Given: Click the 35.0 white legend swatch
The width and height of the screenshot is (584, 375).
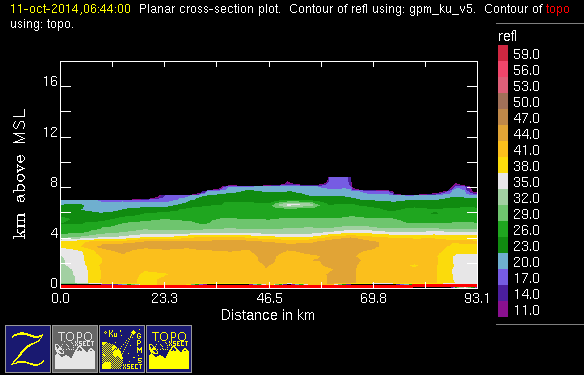Looking at the screenshot, I should 503,181.
